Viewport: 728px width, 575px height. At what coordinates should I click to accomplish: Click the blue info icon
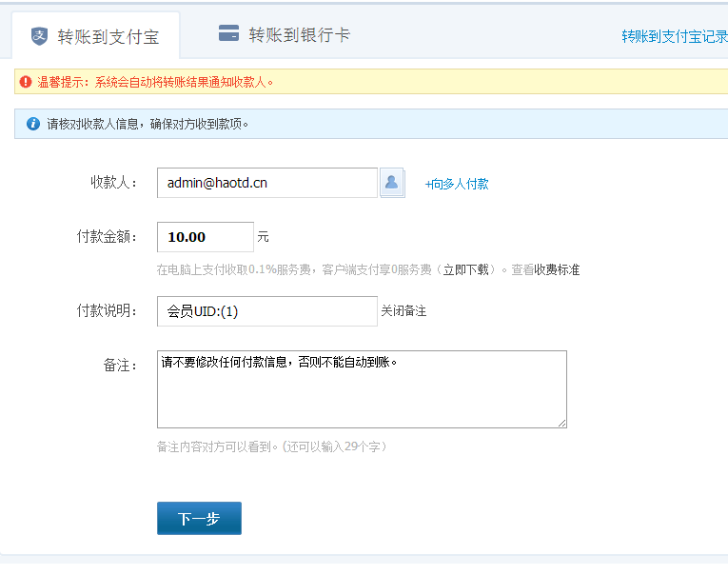(x=33, y=124)
